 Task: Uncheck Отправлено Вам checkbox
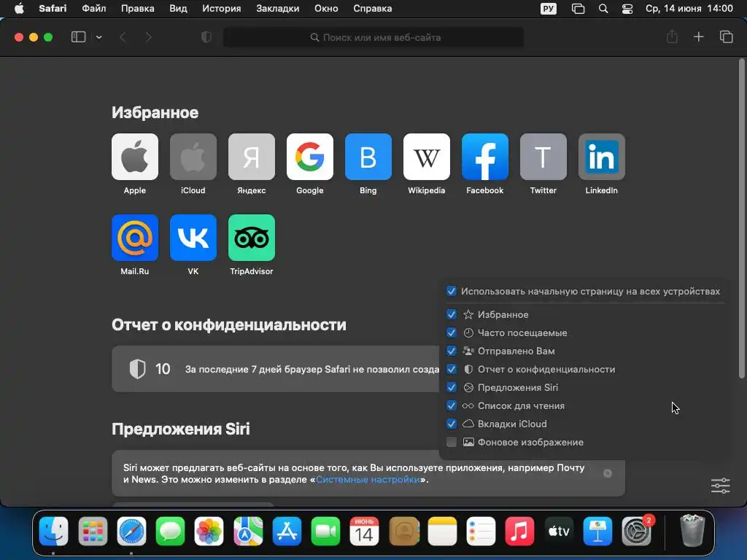(451, 351)
